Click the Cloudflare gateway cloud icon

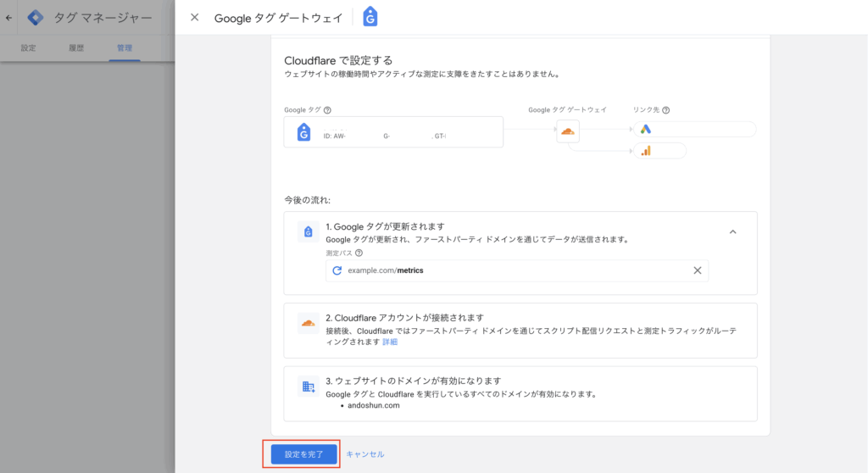[x=568, y=131]
